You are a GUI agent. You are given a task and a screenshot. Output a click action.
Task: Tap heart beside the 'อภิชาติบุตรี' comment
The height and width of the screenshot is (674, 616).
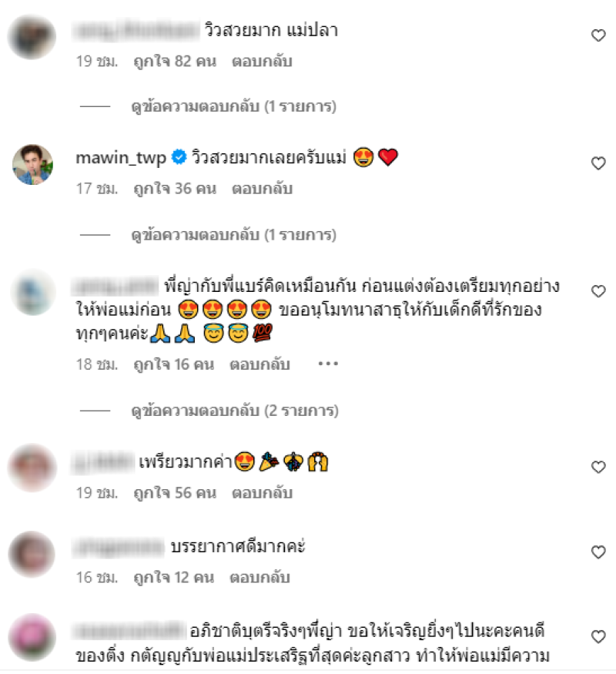pyautogui.click(x=598, y=636)
